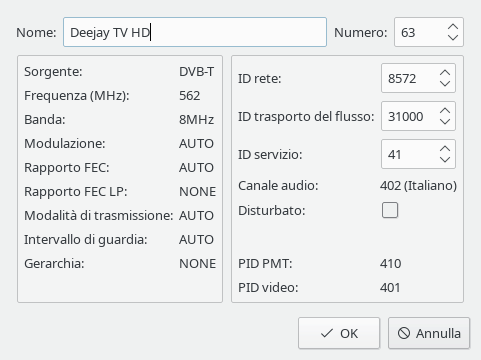Decrease ID servizio with down arrow
The width and height of the screenshot is (481, 360).
[445, 159]
